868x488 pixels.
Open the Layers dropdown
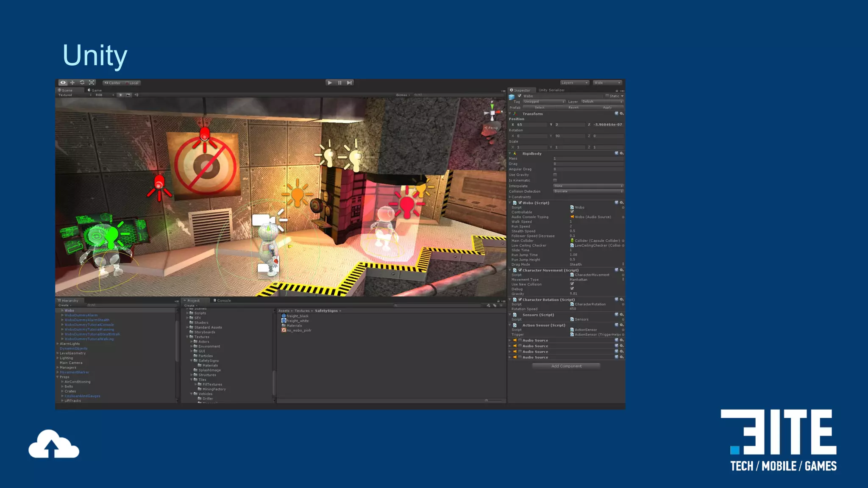(x=574, y=83)
